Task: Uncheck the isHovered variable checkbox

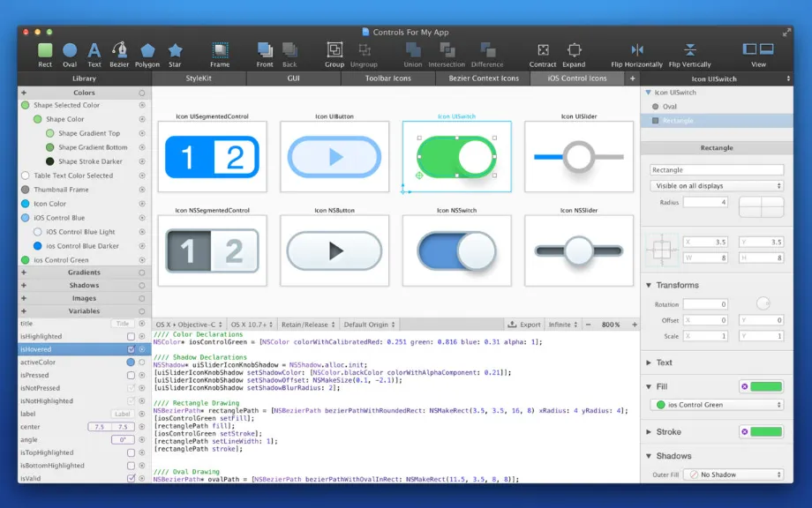Action: (131, 350)
